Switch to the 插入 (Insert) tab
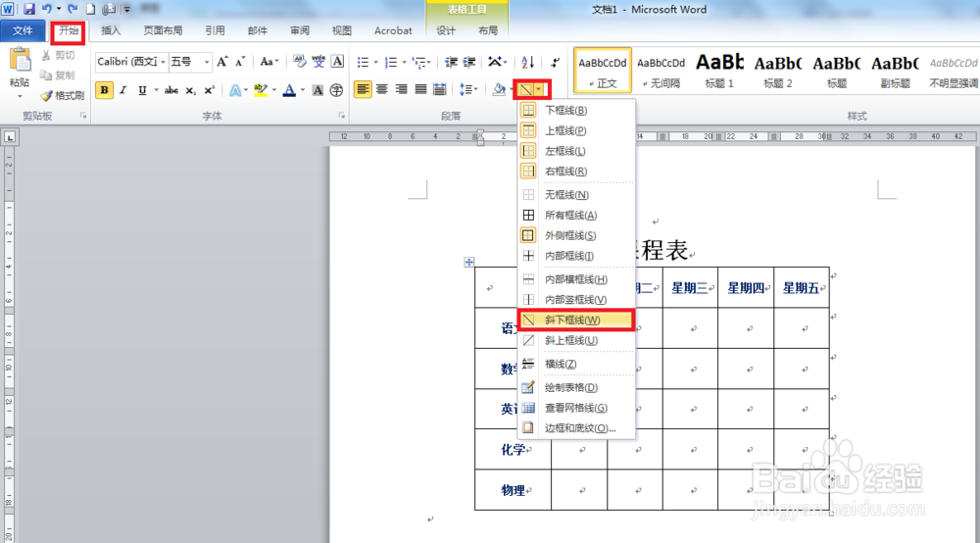 [111, 30]
